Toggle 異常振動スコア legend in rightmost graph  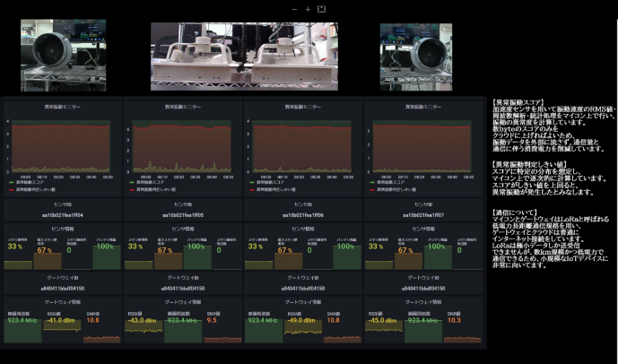[x=396, y=184]
